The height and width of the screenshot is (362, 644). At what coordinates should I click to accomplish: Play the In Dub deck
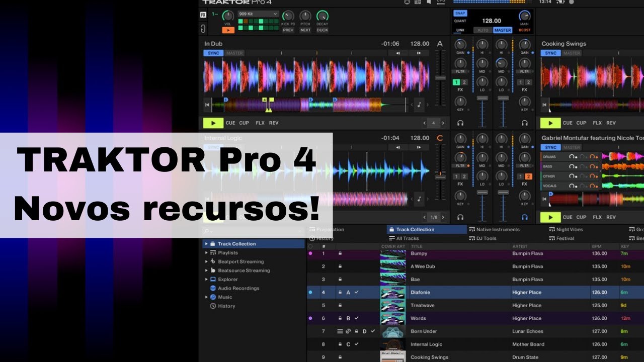[213, 123]
